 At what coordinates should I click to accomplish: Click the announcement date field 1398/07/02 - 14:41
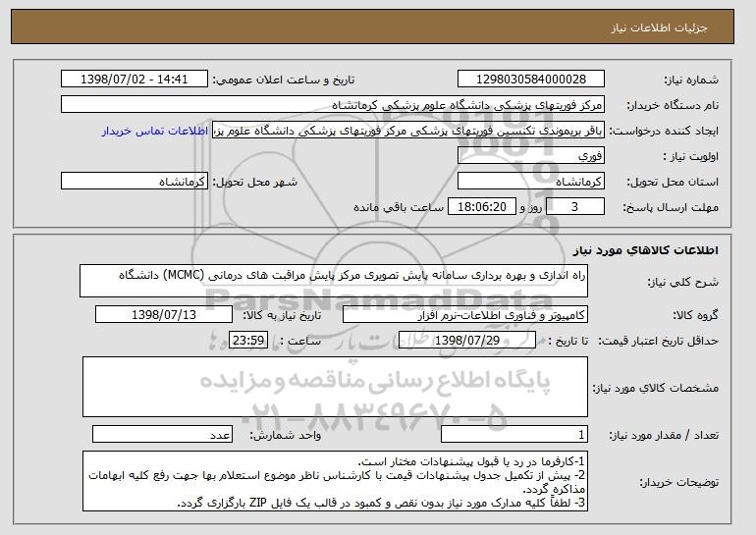(x=135, y=80)
